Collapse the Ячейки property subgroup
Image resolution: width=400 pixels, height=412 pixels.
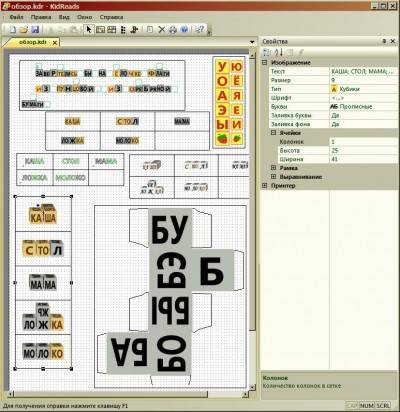273,133
